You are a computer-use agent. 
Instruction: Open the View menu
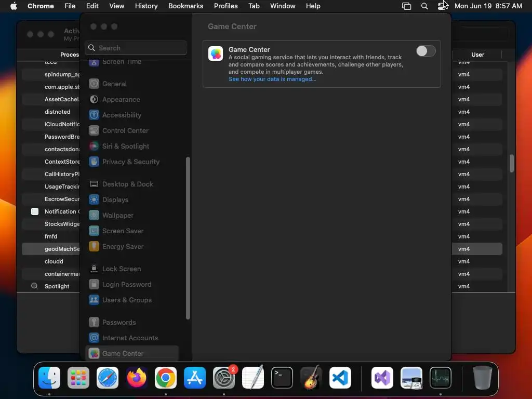(x=117, y=6)
